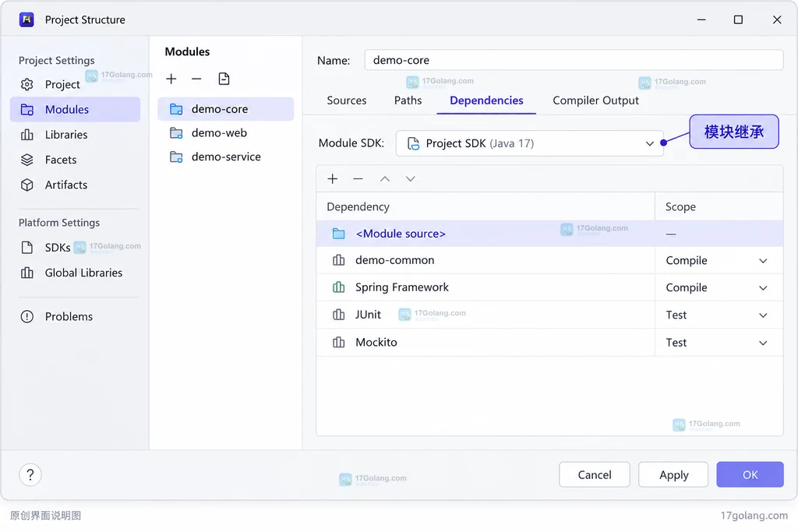
Task: Open help with question mark button
Action: (30, 475)
